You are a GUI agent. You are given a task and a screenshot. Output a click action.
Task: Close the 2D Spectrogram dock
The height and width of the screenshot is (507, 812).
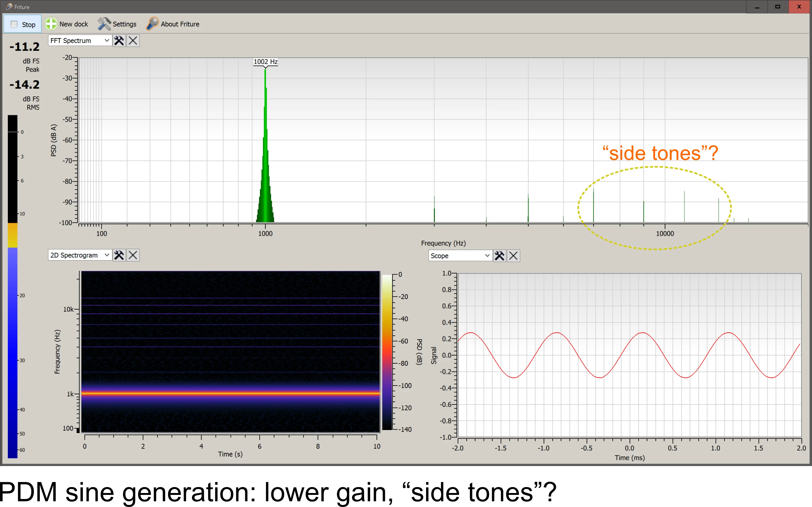[x=133, y=255]
